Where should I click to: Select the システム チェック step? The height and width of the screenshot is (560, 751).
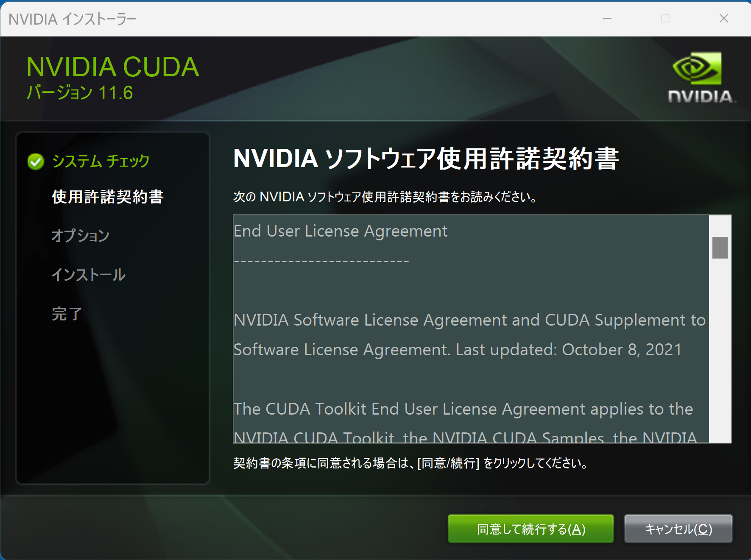(x=101, y=161)
